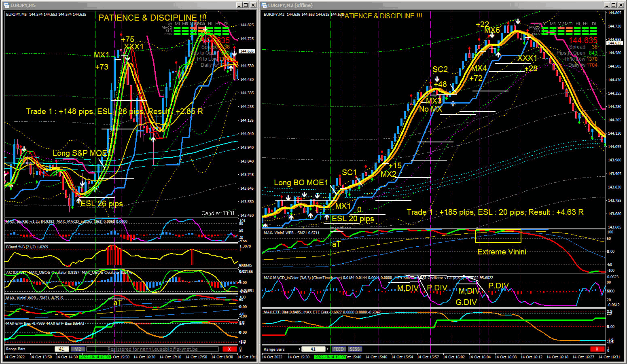Click the FEED button in M2 Range Bars panel
The width and height of the screenshot is (627, 364).
[x=339, y=349]
